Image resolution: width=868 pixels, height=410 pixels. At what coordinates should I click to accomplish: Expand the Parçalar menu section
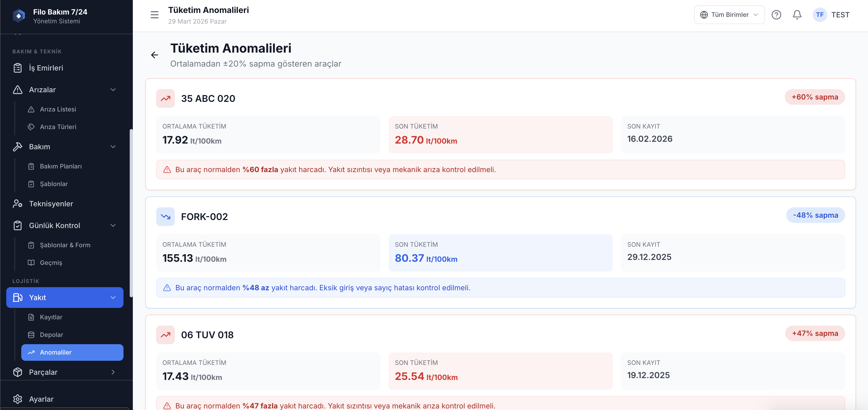coord(113,372)
